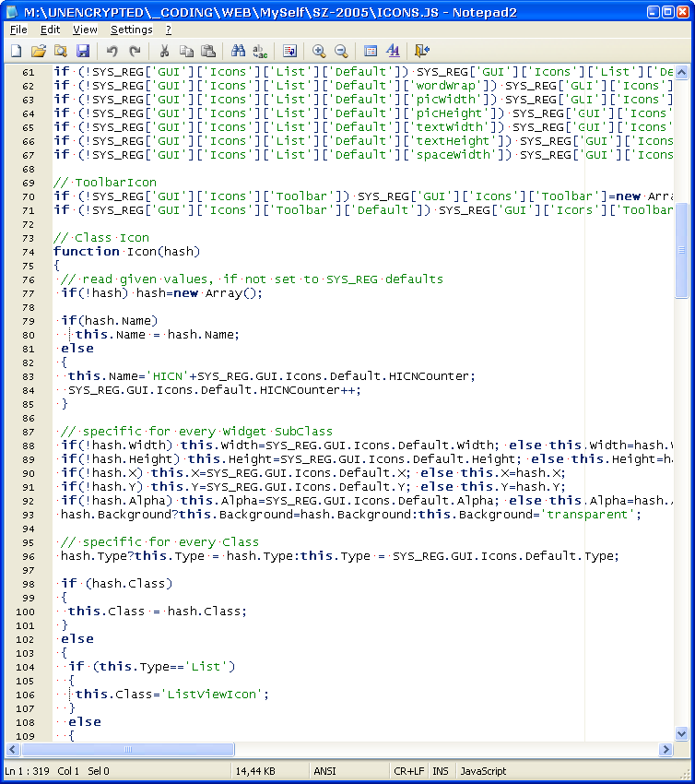Click the 'if (hash.Class)' line
Screen dimensions: 695x784
tap(116, 584)
